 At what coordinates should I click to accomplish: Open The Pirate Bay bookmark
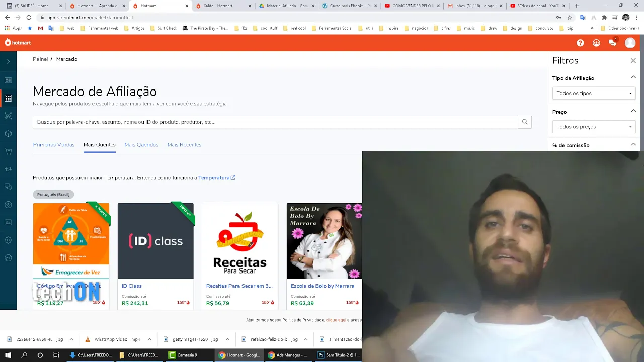pos(206,28)
